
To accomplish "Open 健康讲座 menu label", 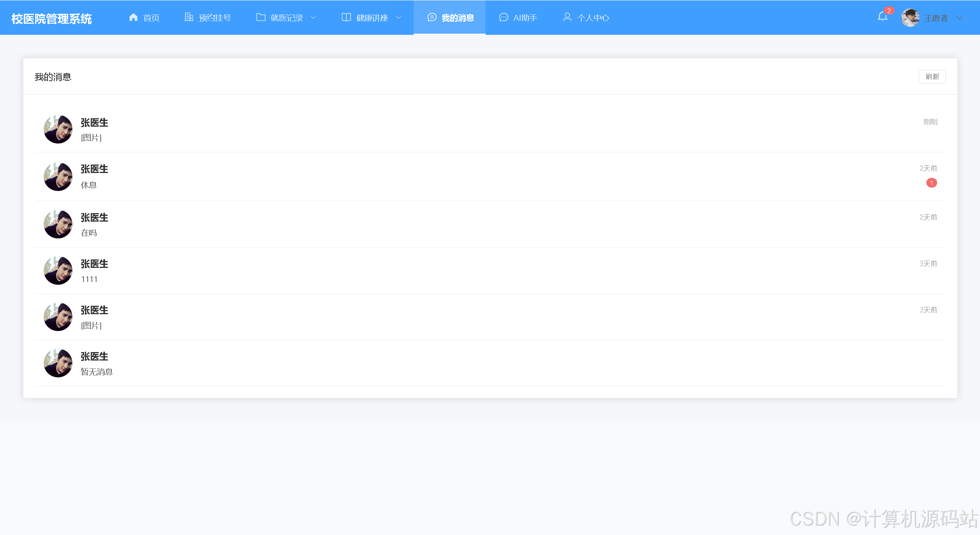I will pyautogui.click(x=372, y=18).
